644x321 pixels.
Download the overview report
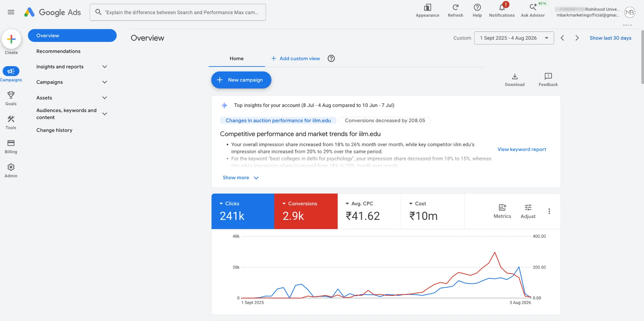(x=515, y=80)
